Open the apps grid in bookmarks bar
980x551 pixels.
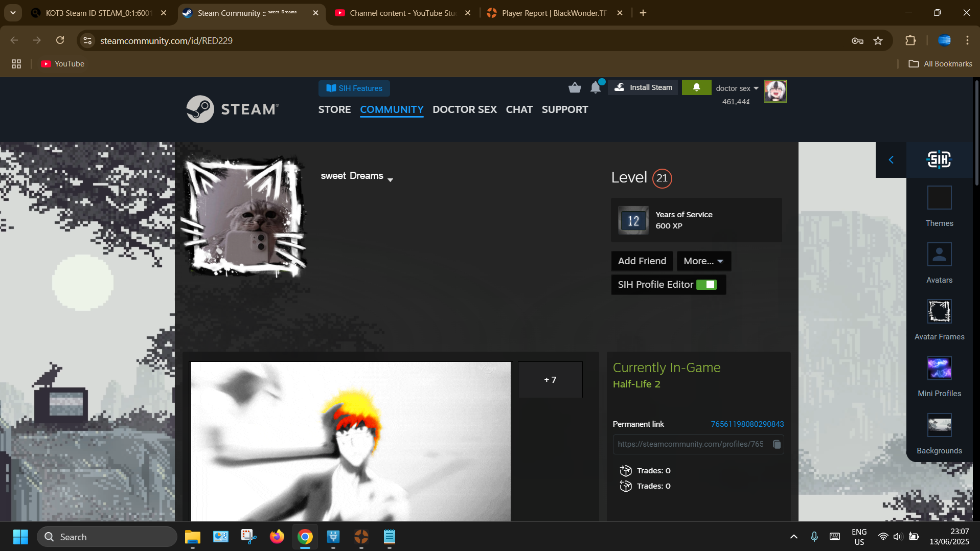pyautogui.click(x=16, y=64)
